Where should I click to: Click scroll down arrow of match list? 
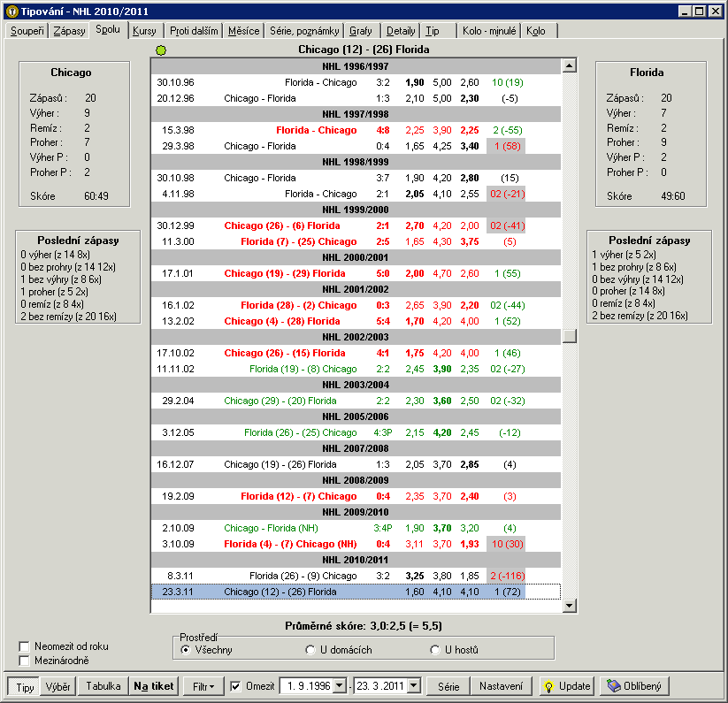pos(569,605)
